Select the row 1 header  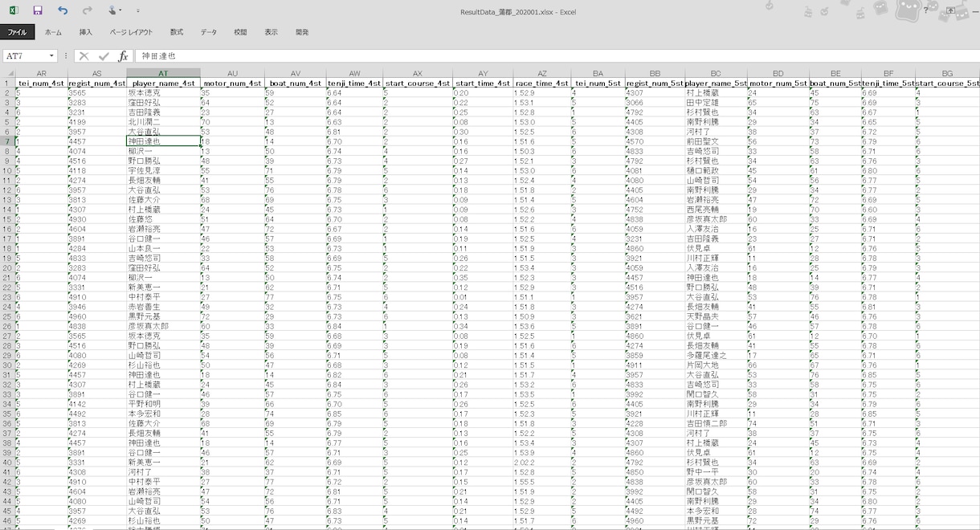(x=7, y=83)
